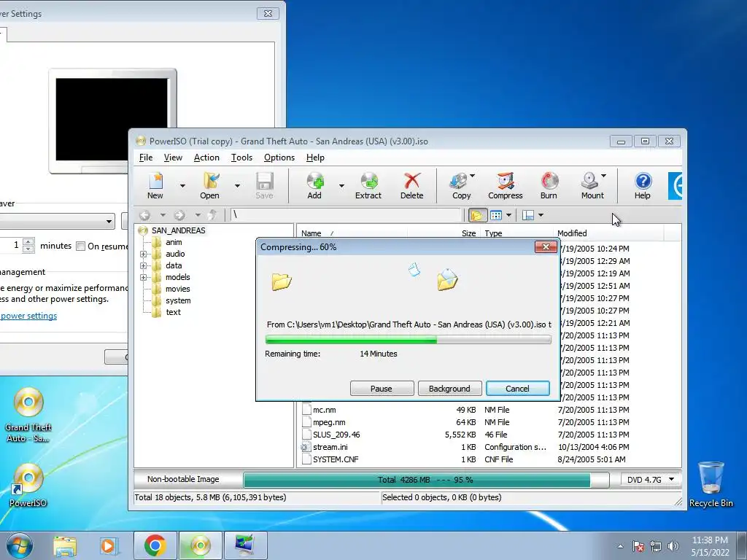747x560 pixels.
Task: Show hidden system tray icons arrow
Action: [x=620, y=546]
